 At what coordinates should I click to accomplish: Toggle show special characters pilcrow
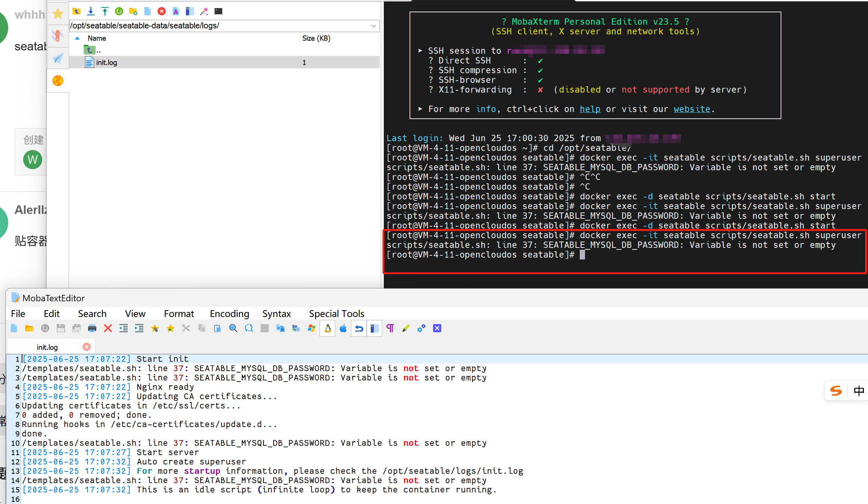[390, 328]
